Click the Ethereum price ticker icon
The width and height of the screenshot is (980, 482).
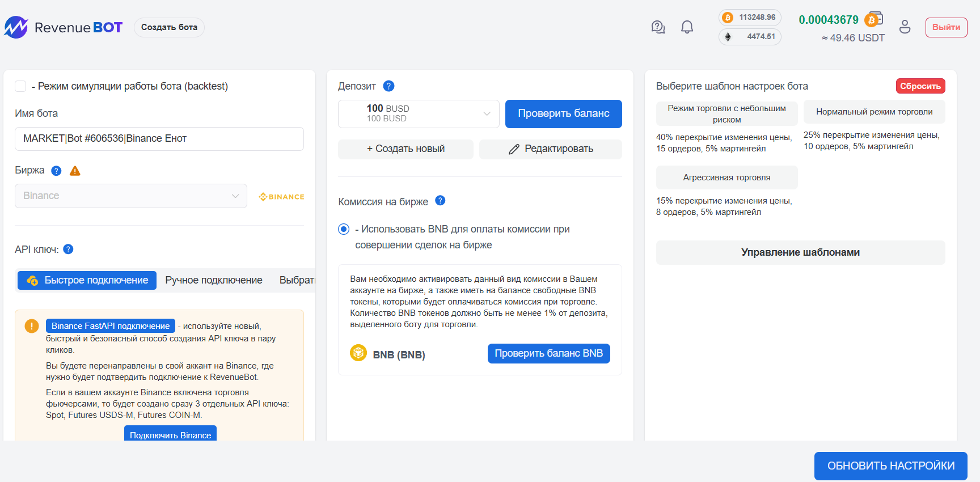click(x=728, y=37)
